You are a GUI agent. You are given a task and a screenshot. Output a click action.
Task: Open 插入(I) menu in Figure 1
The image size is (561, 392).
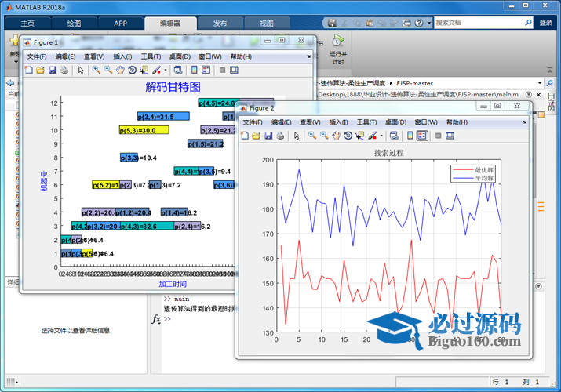[x=122, y=56]
